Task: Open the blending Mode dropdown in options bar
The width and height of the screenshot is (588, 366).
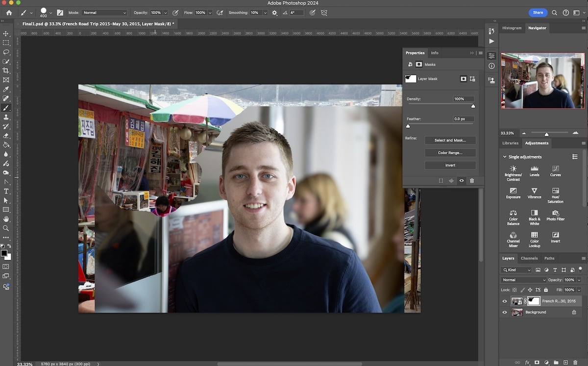Action: pos(104,13)
